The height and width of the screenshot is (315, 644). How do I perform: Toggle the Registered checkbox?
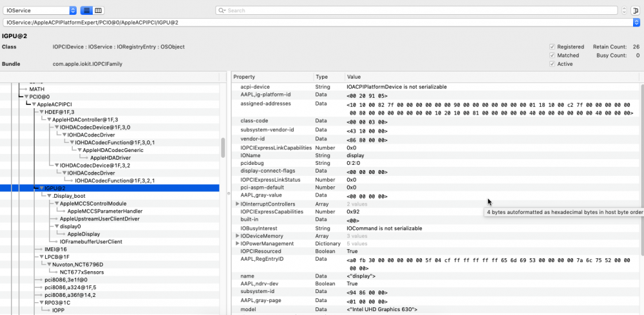click(553, 47)
